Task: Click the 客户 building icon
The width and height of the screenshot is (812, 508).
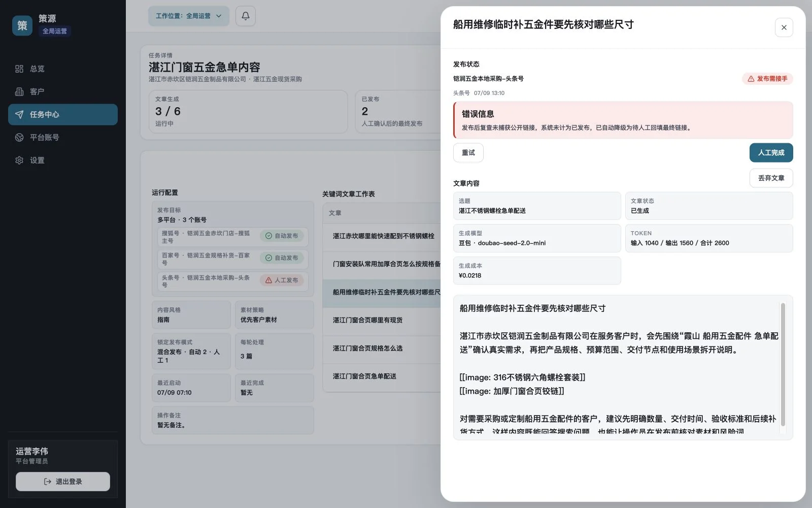Action: pos(19,91)
